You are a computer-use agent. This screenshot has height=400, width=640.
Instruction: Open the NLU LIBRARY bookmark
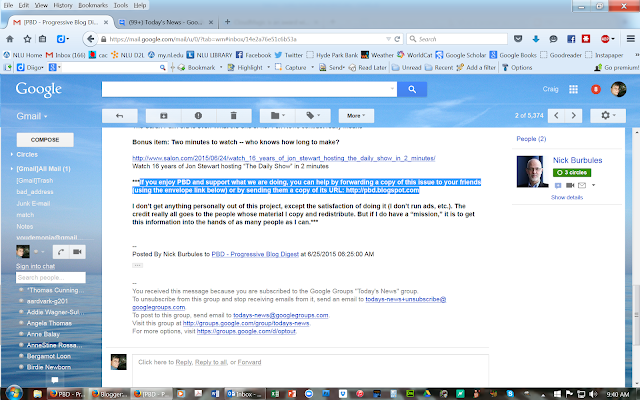(209, 55)
